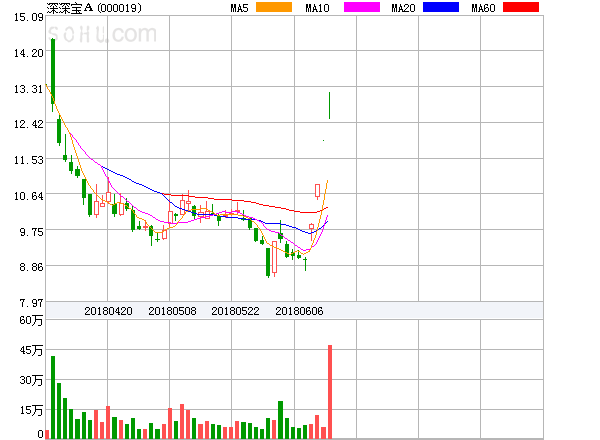Click the orange MA5 legend swatch
The width and height of the screenshot is (600, 440).
pos(274,7)
